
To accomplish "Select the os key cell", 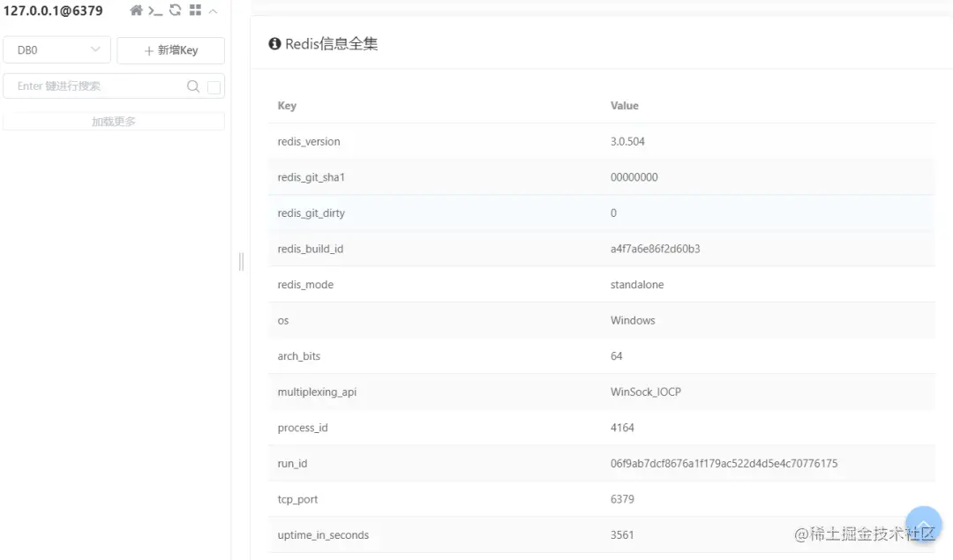I will 283,321.
